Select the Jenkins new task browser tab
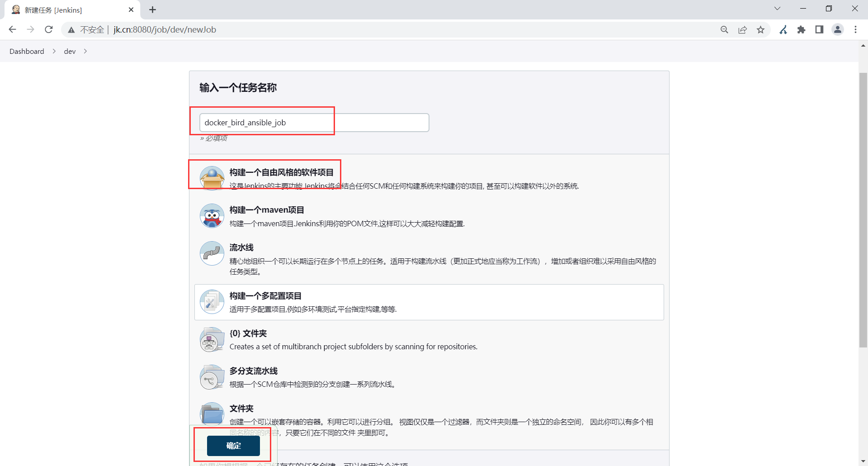This screenshot has width=868, height=466. (72, 10)
